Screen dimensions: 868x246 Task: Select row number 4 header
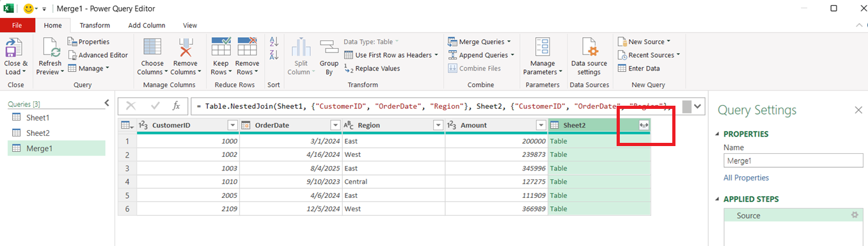point(127,182)
